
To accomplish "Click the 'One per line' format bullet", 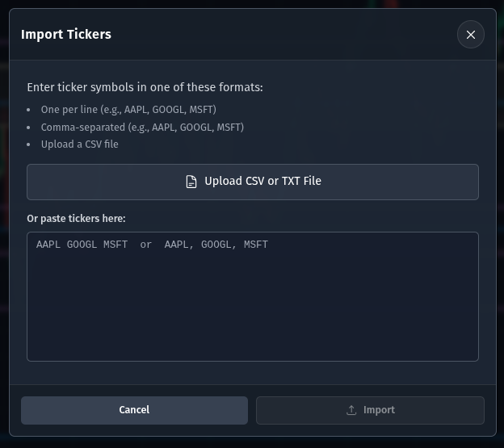I will (128, 109).
